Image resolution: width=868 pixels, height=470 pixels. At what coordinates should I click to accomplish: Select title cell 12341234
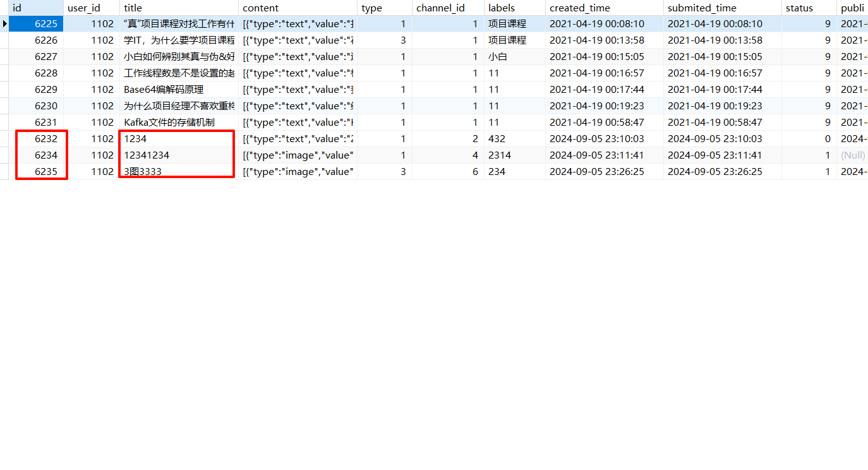click(179, 155)
